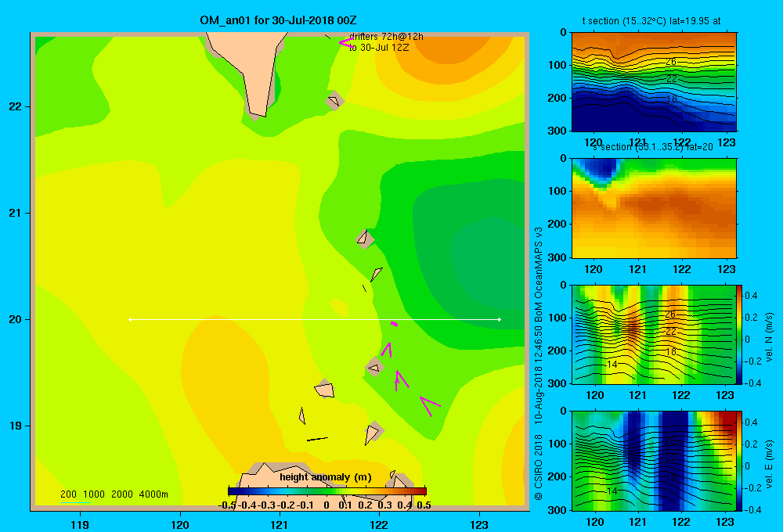783x532 pixels.
Task: Click the "200" depth legend entry
Action: coord(68,494)
